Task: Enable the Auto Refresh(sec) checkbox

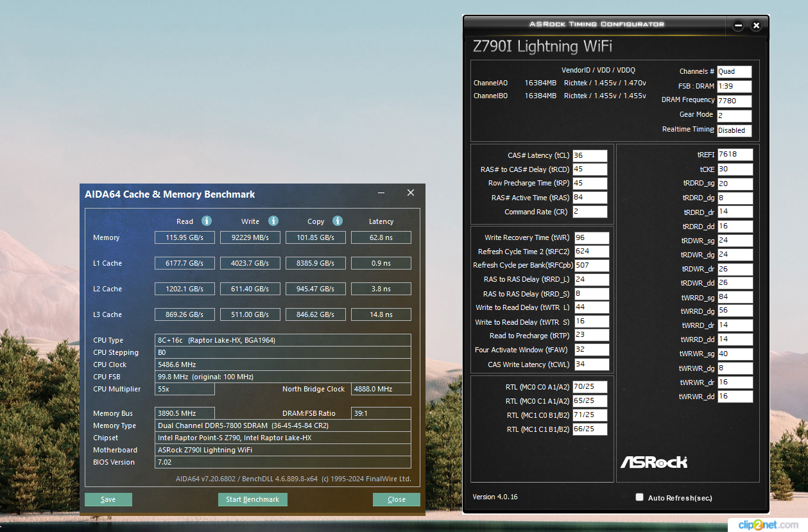Action: tap(639, 497)
